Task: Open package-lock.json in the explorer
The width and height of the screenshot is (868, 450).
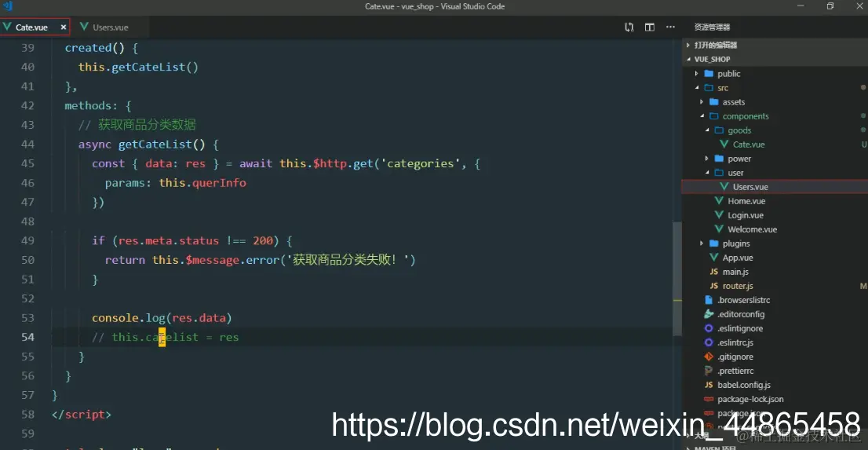Action: (750, 399)
